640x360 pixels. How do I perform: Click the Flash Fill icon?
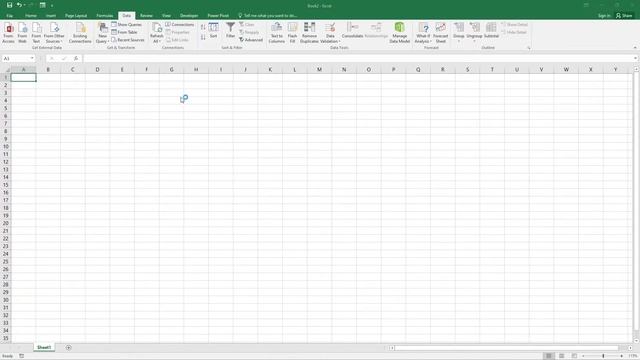tap(292, 33)
